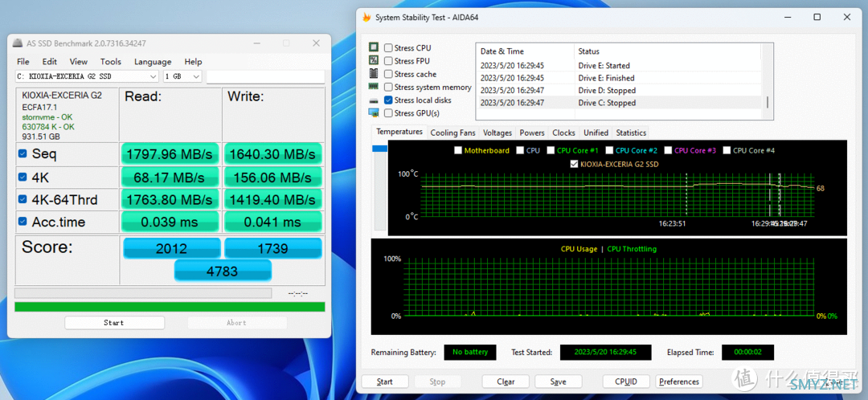The height and width of the screenshot is (400, 868).
Task: Toggle the CPU Core #1 graph checkbox
Action: point(551,150)
